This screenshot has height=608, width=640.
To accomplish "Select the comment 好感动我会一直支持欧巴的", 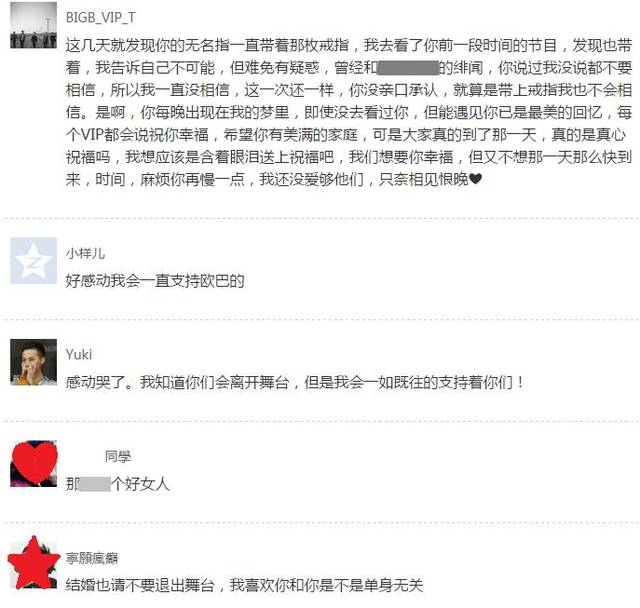I will click(155, 281).
